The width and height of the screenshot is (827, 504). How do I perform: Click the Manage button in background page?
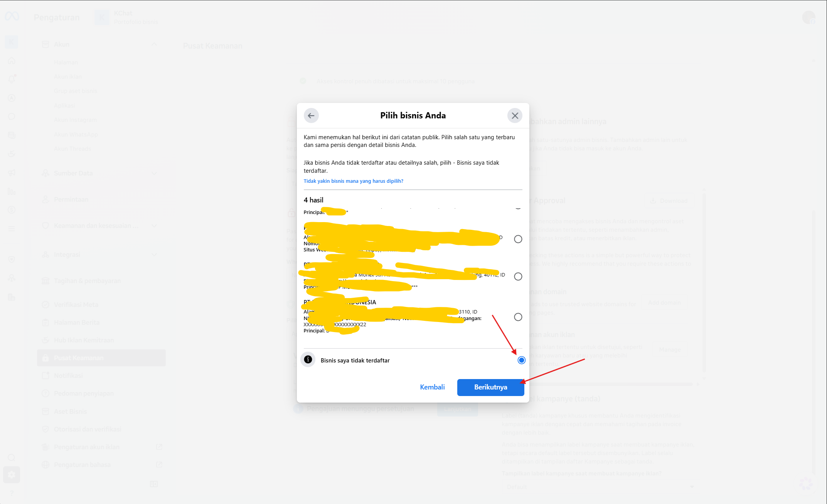pyautogui.click(x=670, y=350)
